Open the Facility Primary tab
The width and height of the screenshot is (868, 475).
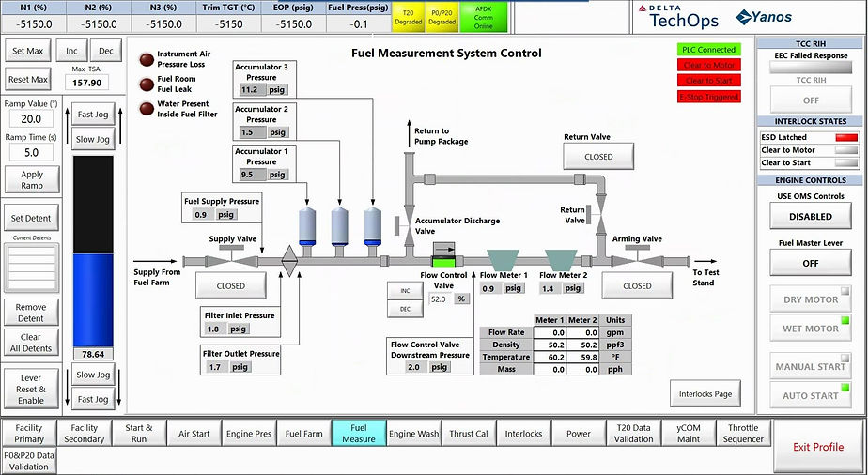click(x=29, y=433)
